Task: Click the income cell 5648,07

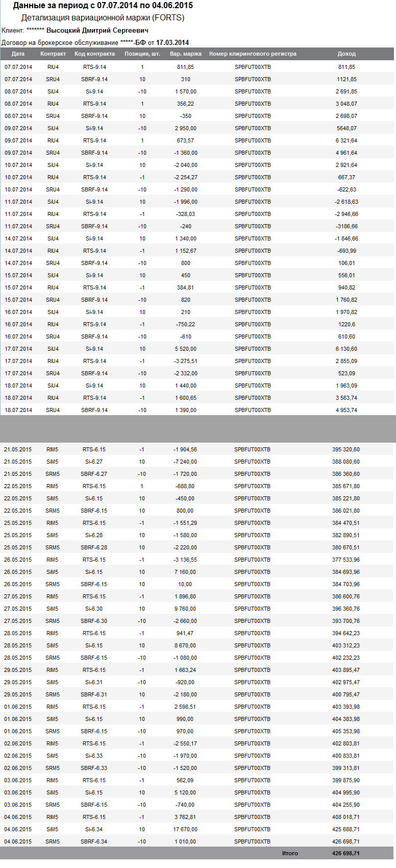Action: point(346,128)
